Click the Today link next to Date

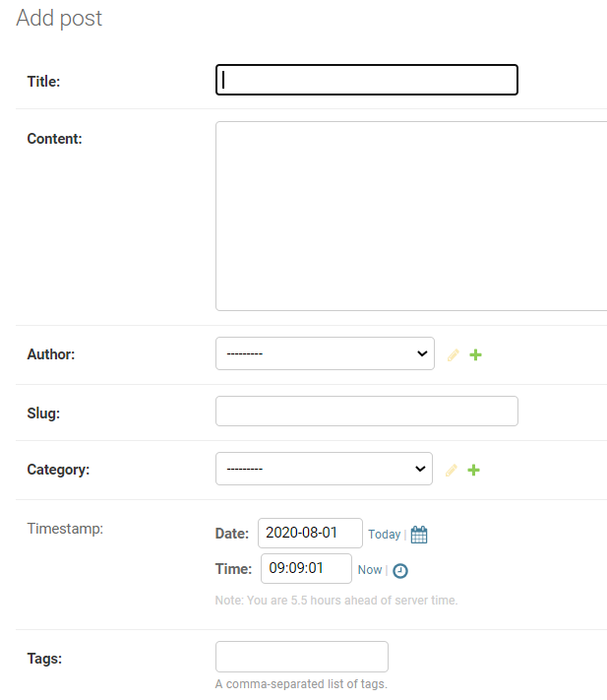pos(384,535)
